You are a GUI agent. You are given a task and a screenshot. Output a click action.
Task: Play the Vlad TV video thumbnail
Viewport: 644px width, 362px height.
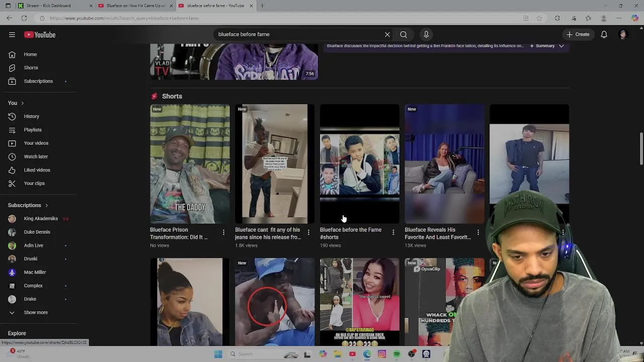234,61
